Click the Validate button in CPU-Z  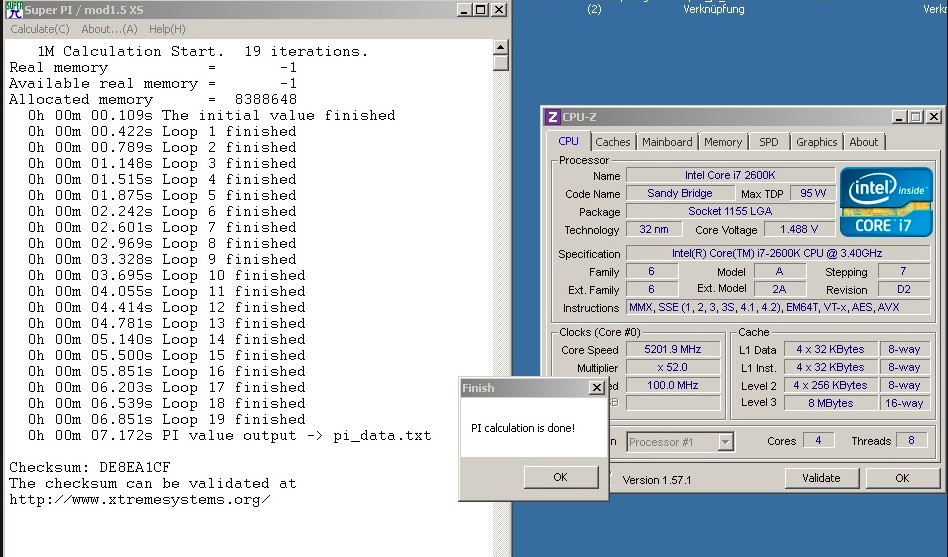(x=821, y=478)
